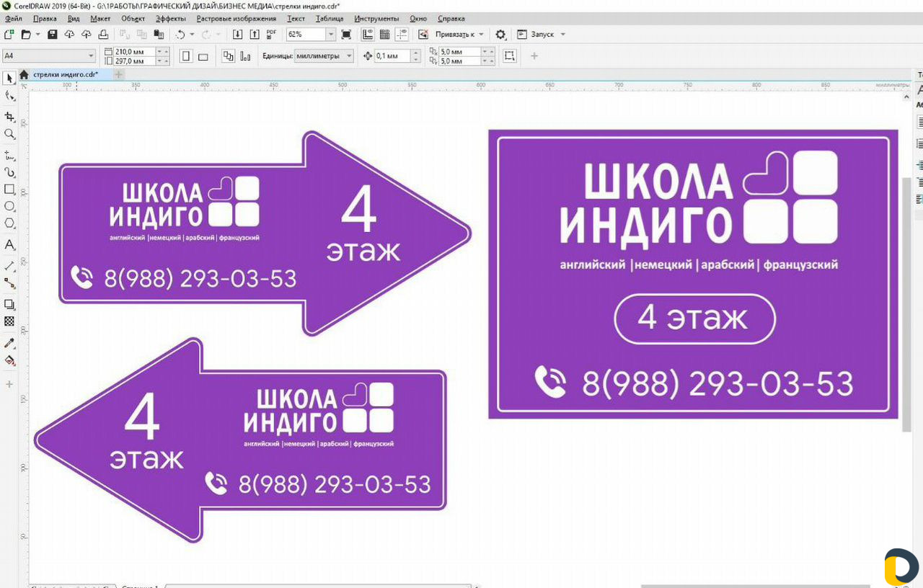Screen dimensions: 923x588
Task: Open the Объект menu
Action: pyautogui.click(x=133, y=18)
